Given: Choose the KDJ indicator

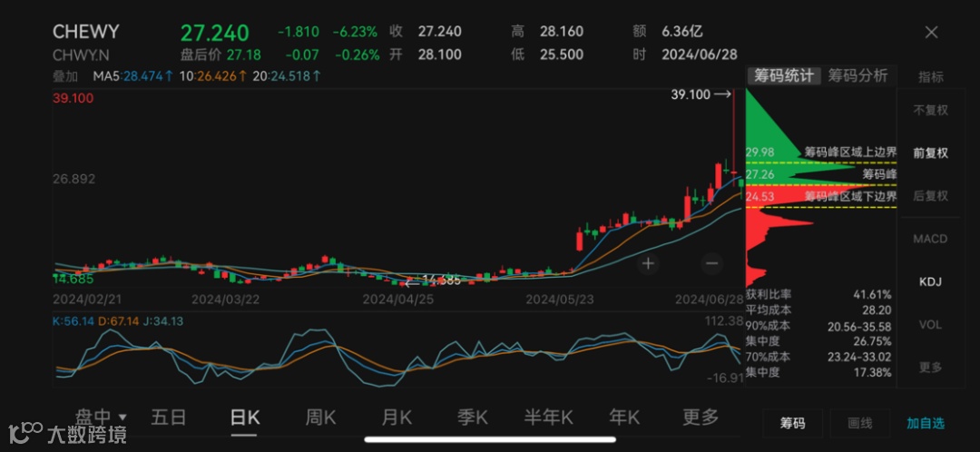Looking at the screenshot, I should tap(931, 282).
